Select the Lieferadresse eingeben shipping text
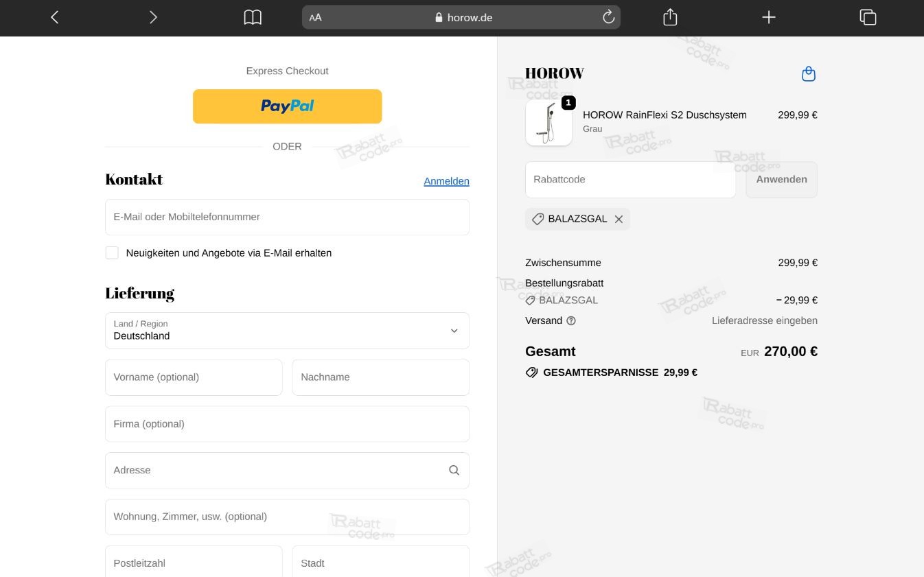Screen dimensions: 924x577 [x=765, y=320]
